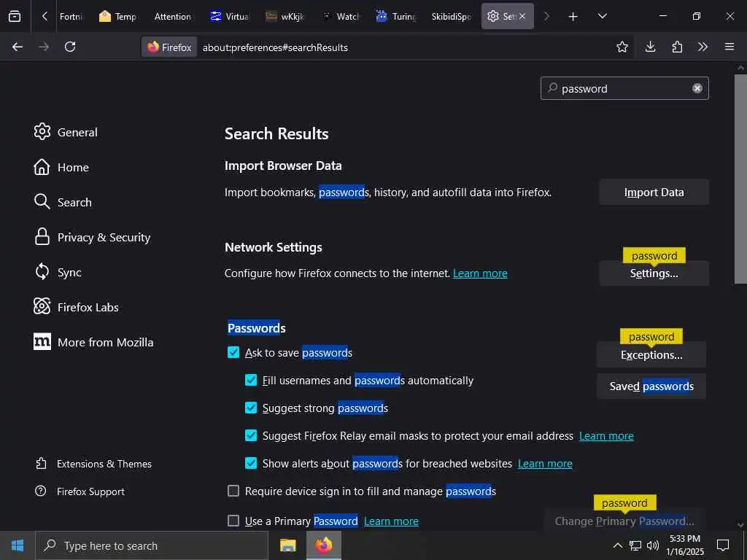Open the Windows Start menu
The image size is (747, 560).
point(18,545)
